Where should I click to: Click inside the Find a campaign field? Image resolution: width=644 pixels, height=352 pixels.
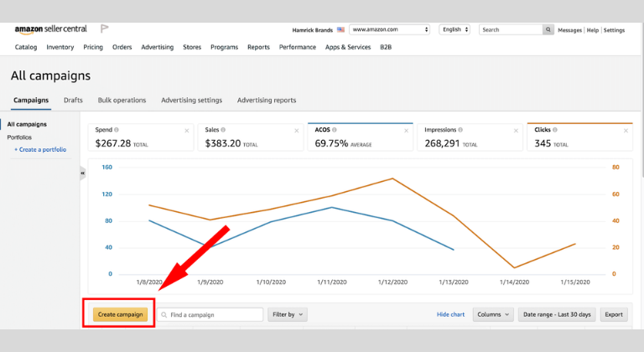click(x=214, y=314)
